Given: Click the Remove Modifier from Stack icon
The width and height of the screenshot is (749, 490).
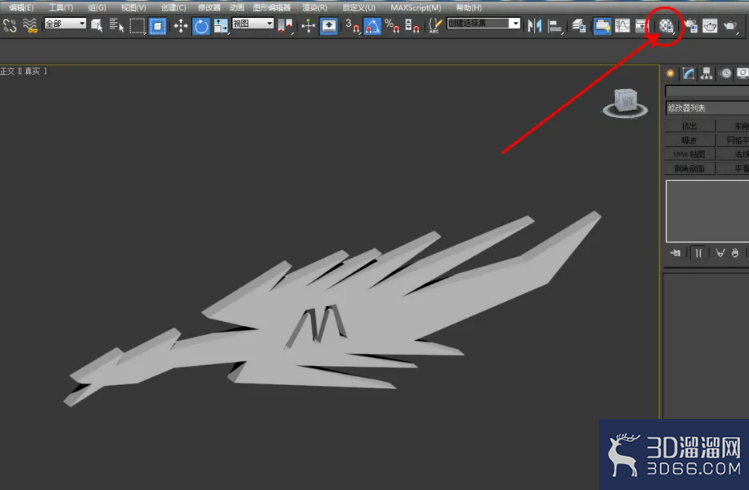Looking at the screenshot, I should pos(735,253).
